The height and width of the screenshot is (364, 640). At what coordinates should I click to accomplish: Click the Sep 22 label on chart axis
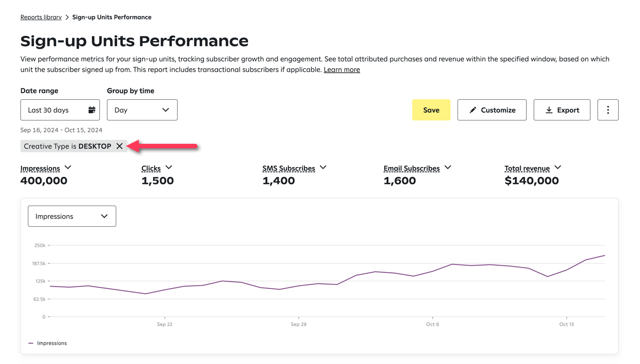point(164,324)
